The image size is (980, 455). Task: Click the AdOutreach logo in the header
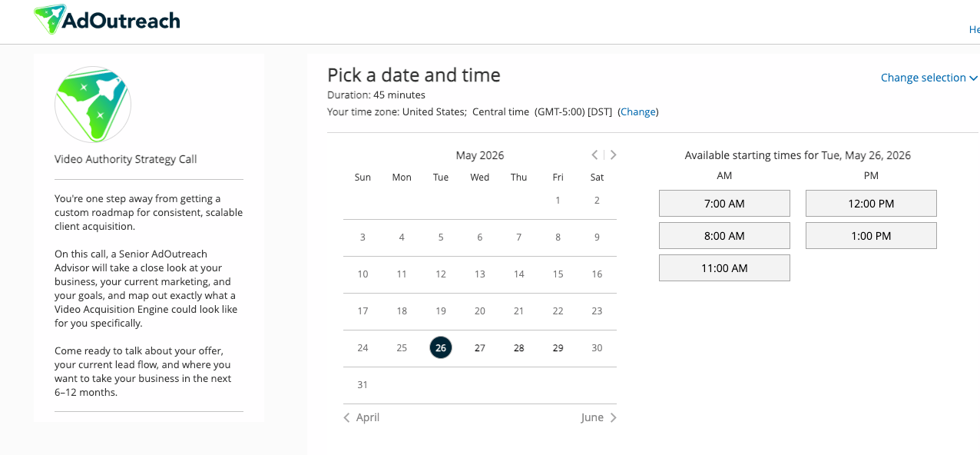(x=107, y=20)
